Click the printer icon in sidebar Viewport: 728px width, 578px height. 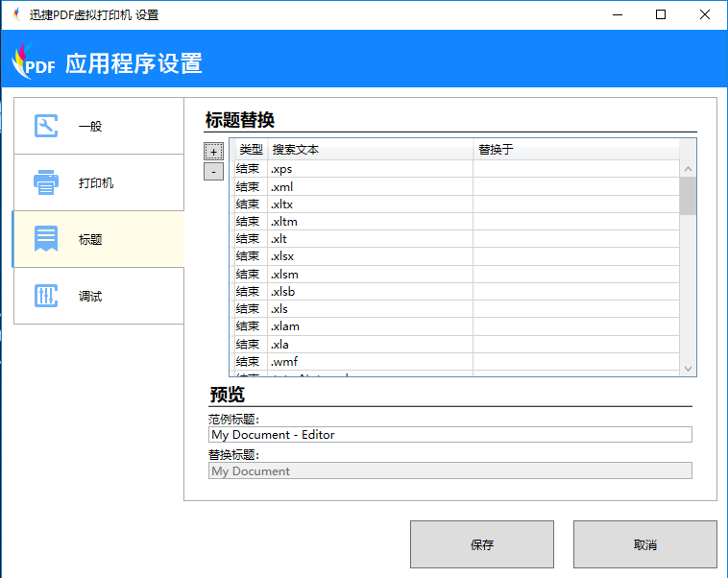coord(46,182)
